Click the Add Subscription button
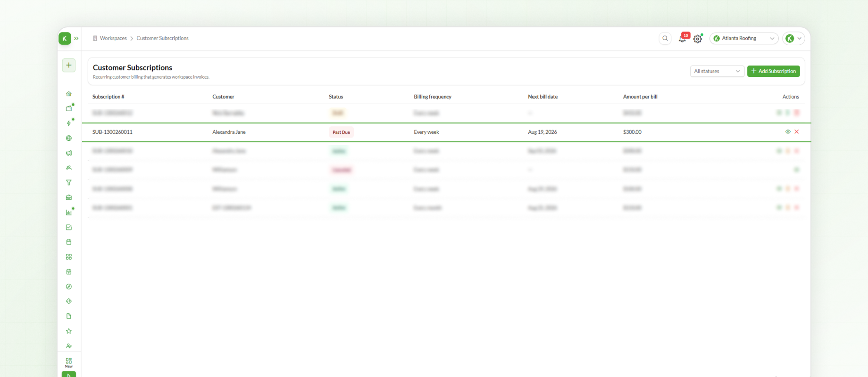 click(x=774, y=71)
